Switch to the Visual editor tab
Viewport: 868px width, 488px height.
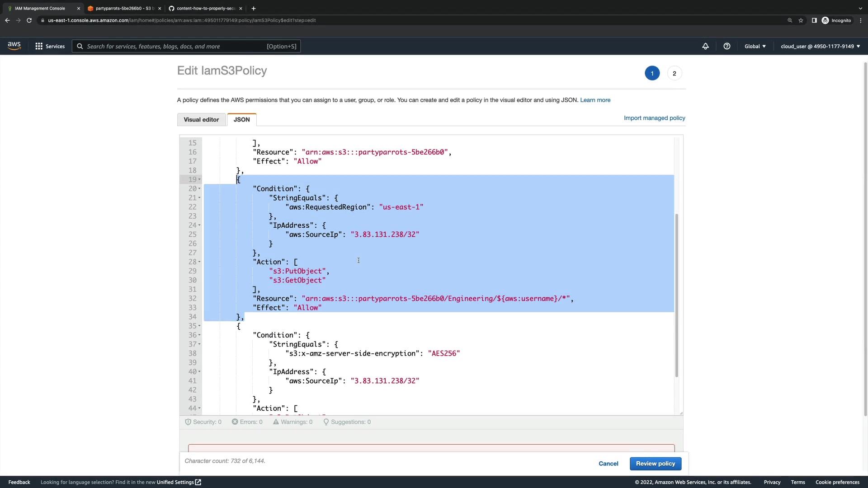coord(201,120)
